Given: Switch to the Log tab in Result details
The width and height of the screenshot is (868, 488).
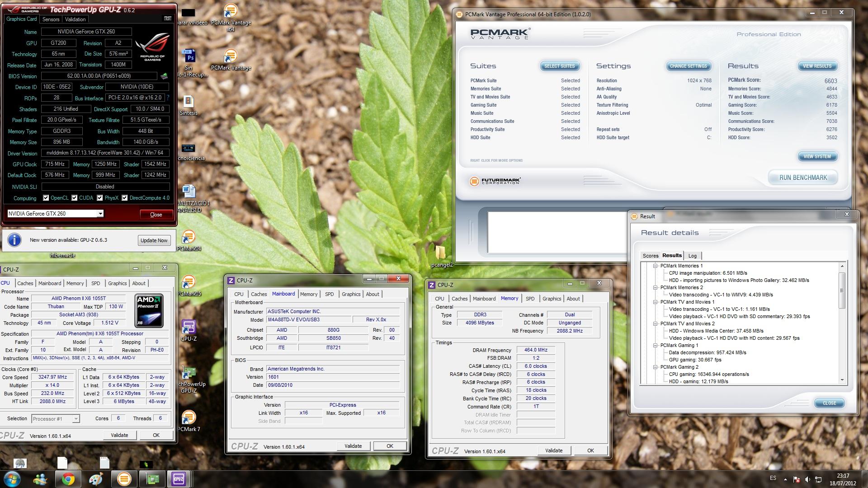Looking at the screenshot, I should (x=692, y=256).
